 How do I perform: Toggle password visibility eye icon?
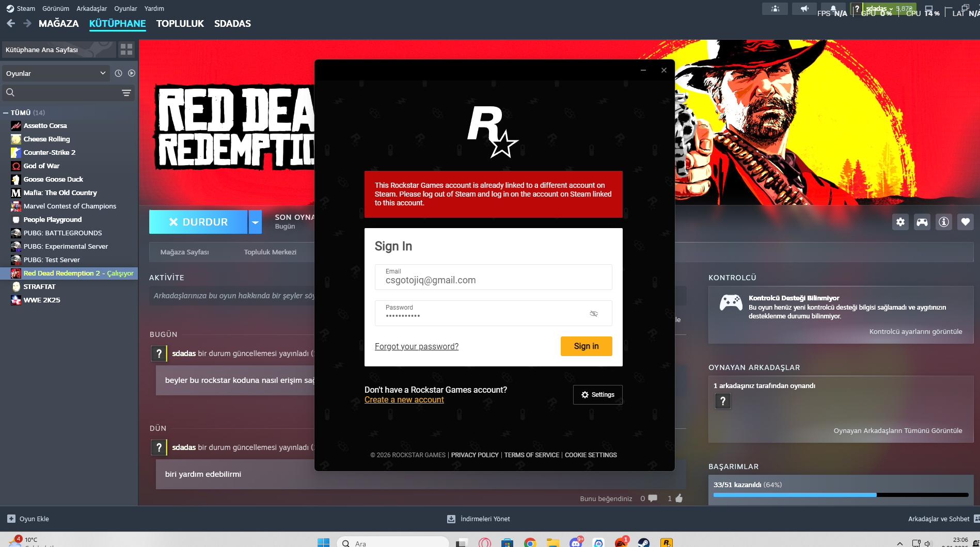594,313
